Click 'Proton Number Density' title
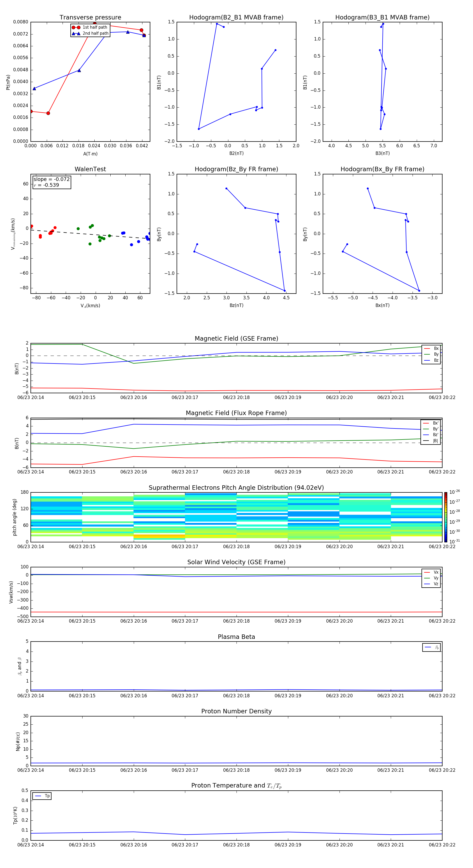Screen dimensions: 473x868 pos(236,711)
